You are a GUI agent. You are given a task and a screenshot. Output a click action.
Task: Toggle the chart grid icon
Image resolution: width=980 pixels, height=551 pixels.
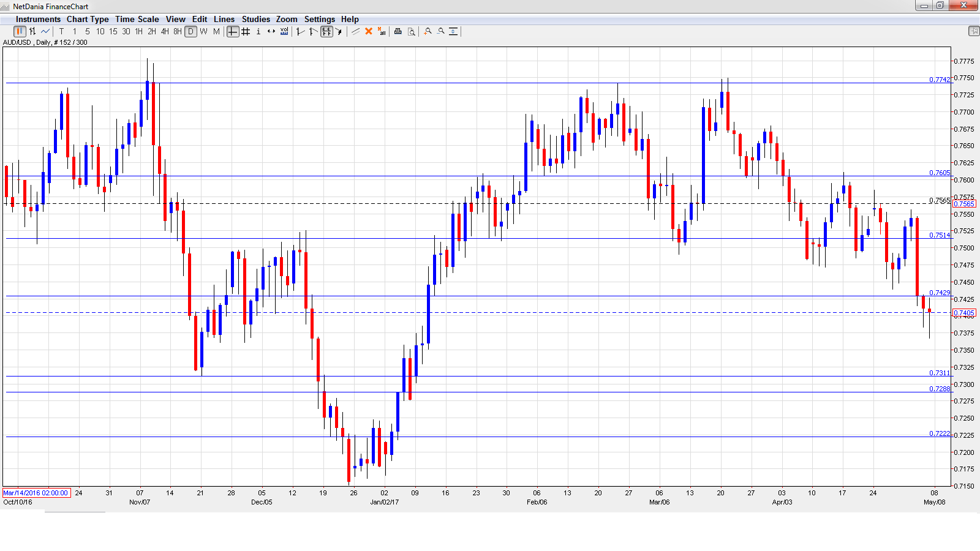(246, 32)
